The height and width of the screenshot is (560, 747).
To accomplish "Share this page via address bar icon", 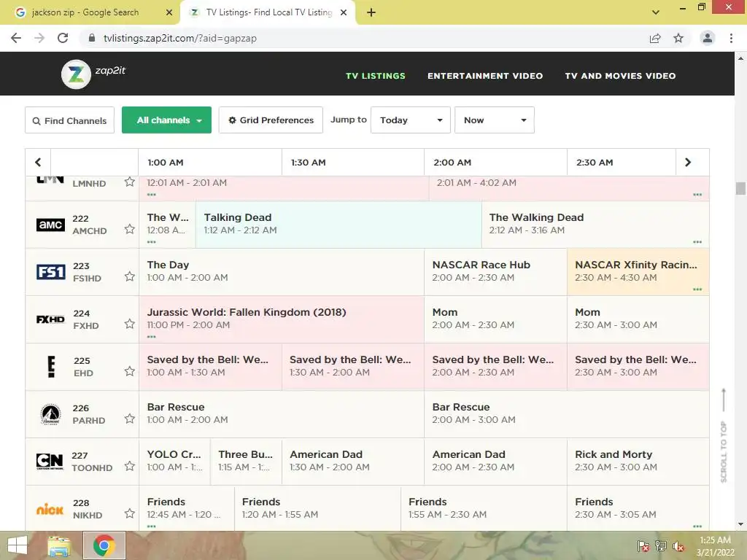I will 655,38.
